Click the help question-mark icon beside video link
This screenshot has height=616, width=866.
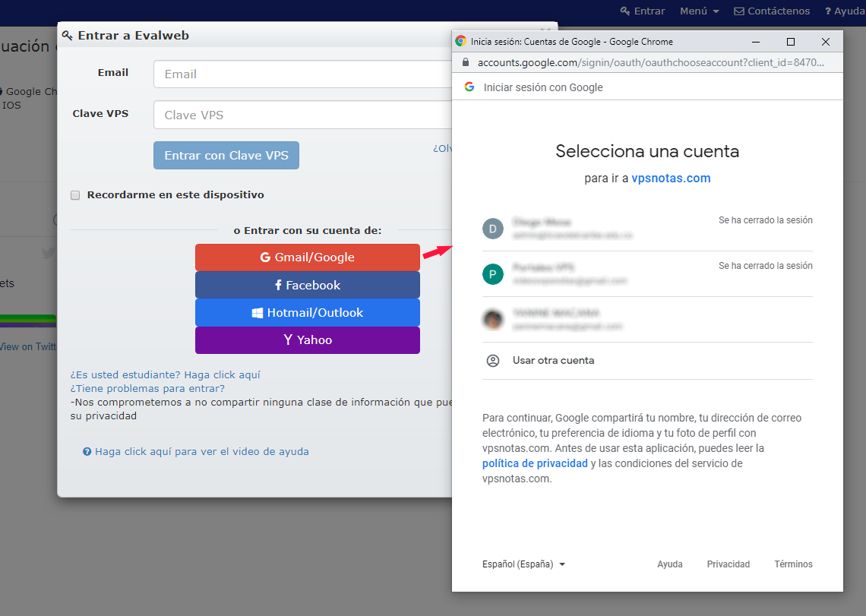(x=87, y=451)
